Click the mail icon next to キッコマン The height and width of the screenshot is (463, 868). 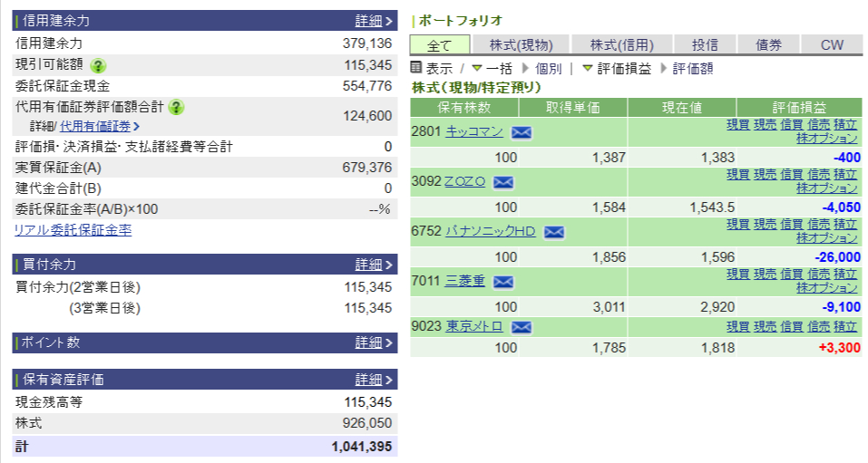coord(521,132)
